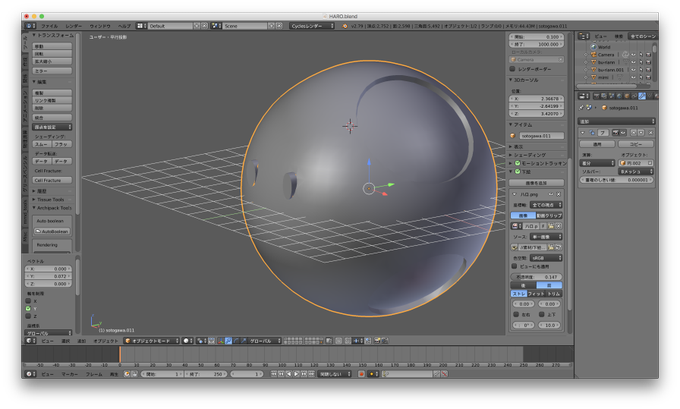
Task: Click the Blender info editor type icon
Action: [x=30, y=26]
